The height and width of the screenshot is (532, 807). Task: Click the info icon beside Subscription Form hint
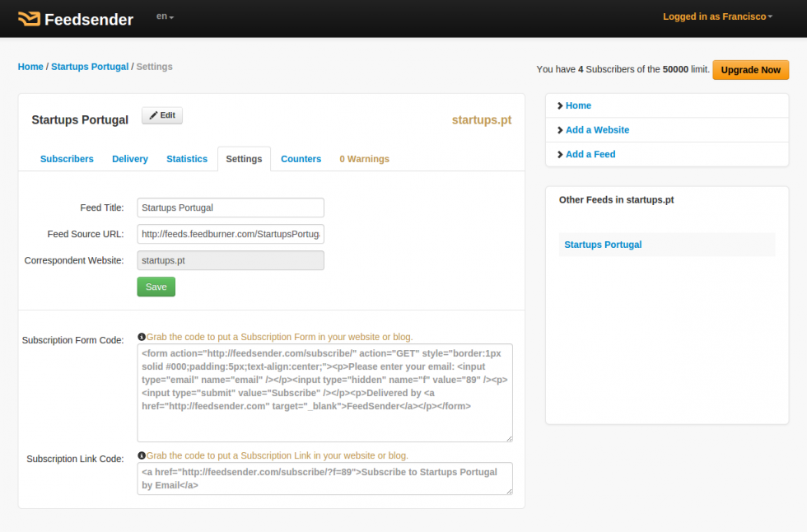(x=142, y=337)
